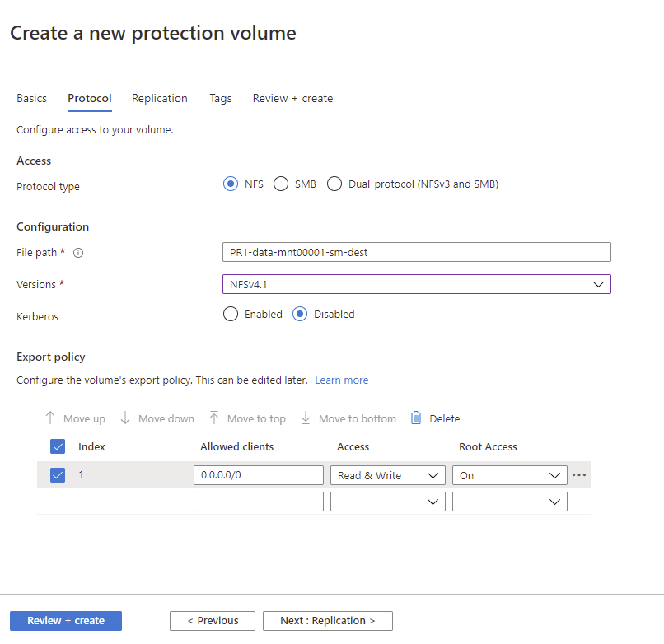664x644 pixels.
Task: Uncheck the checkbox for rule index 1
Action: [x=58, y=475]
